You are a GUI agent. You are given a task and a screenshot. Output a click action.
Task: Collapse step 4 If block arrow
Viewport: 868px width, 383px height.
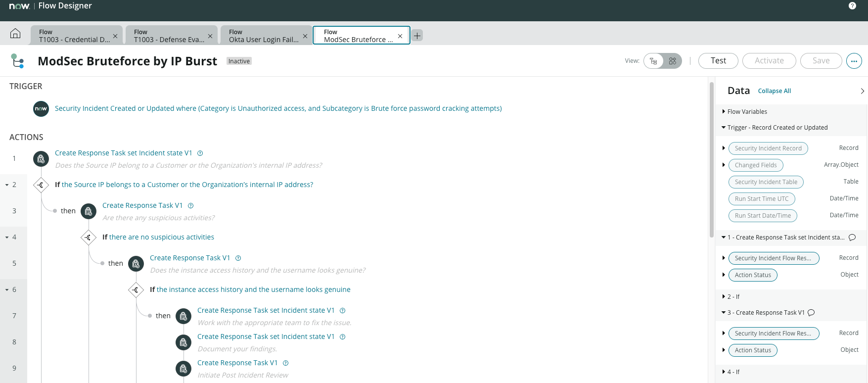(7, 238)
